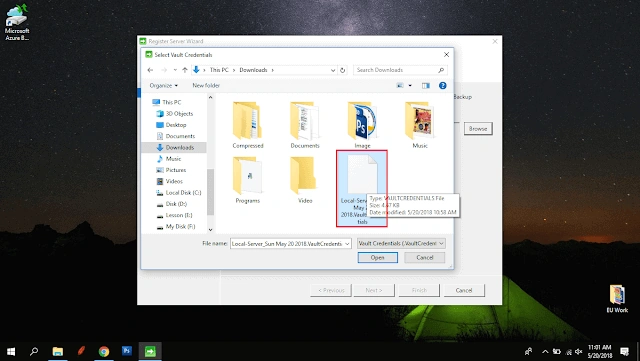The image size is (640, 361).
Task: Click Cancel in Register Server Wizard
Action: pyautogui.click(x=464, y=290)
